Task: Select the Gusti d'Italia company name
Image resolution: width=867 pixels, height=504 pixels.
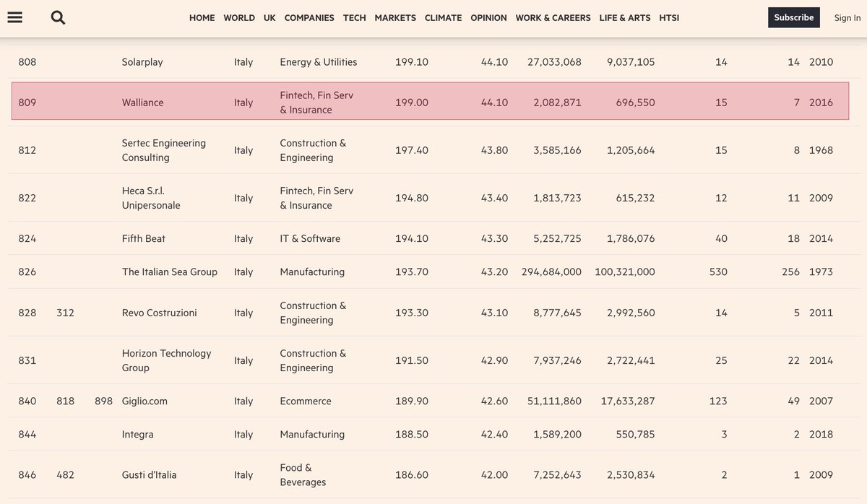Action: tap(149, 474)
